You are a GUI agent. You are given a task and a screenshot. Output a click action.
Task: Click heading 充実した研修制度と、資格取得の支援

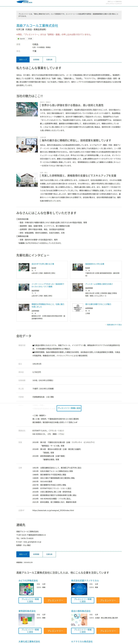pyautogui.click(x=79, y=175)
